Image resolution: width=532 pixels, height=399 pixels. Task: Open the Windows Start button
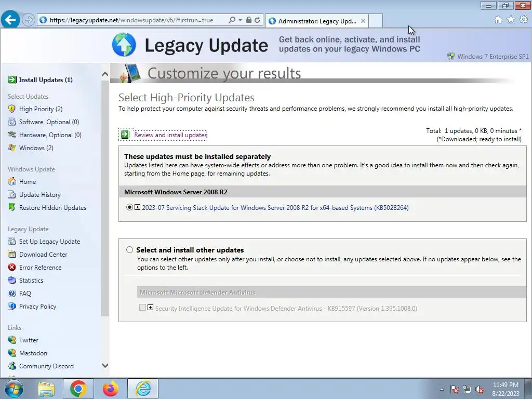pyautogui.click(x=14, y=389)
